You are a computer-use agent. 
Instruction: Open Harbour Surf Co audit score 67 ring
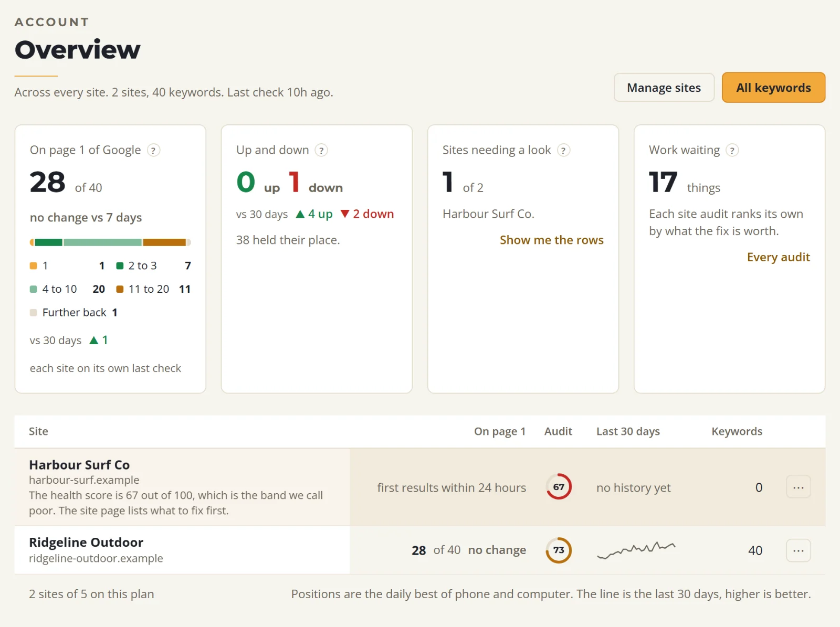point(559,487)
